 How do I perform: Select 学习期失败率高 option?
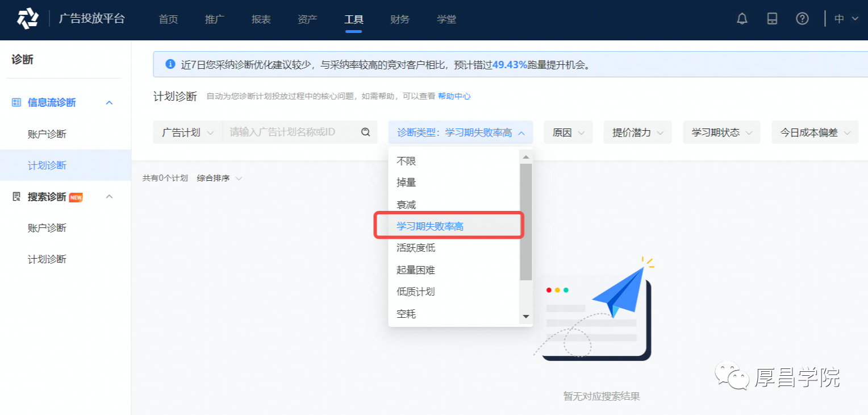(454, 226)
